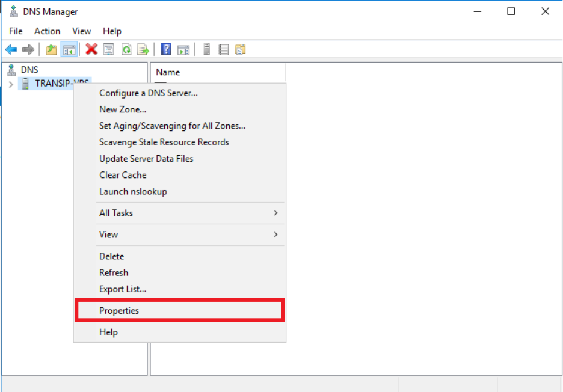
Task: Click the Export List toolbar icon
Action: [x=143, y=49]
